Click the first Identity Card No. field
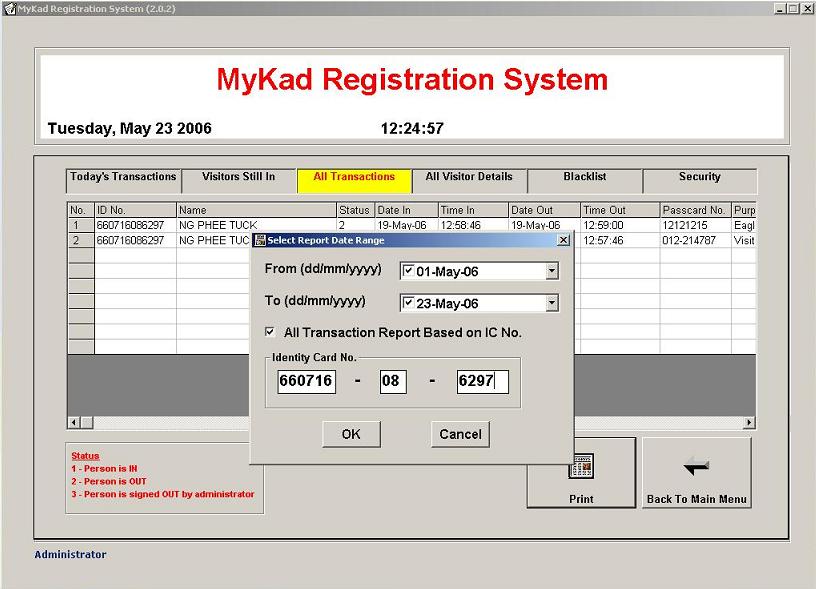Viewport: 816px width, 589px height. pos(306,381)
